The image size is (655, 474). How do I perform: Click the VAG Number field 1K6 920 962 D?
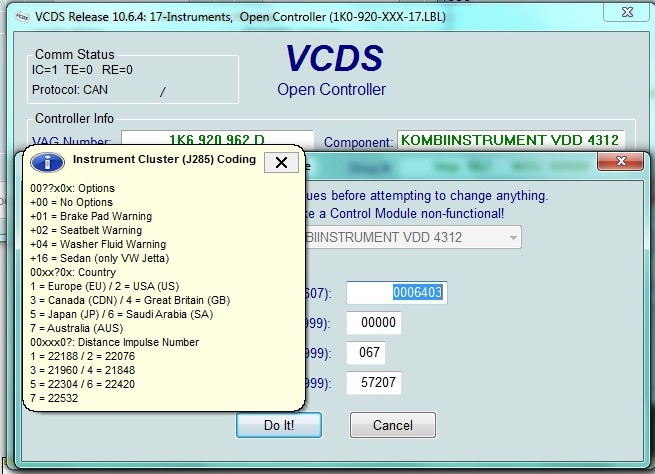click(x=217, y=139)
